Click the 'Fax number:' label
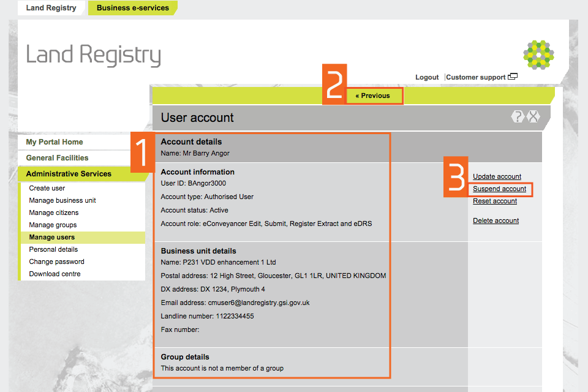Image resolution: width=588 pixels, height=392 pixels. [x=180, y=330]
